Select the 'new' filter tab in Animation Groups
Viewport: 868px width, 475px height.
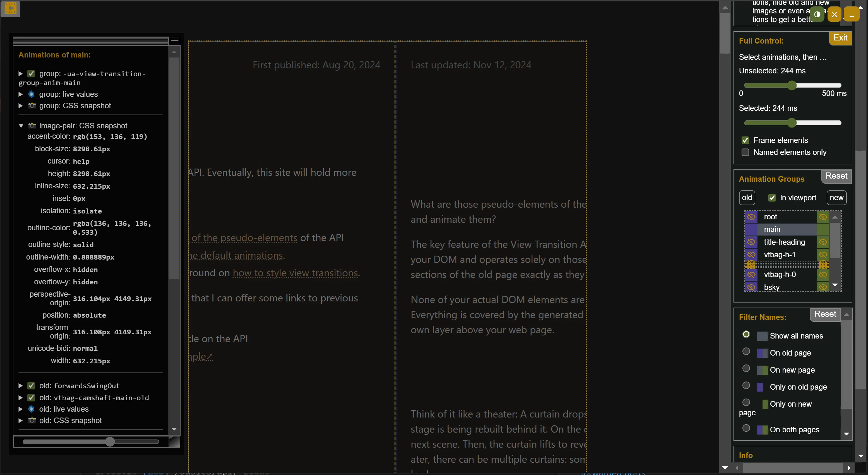click(836, 197)
